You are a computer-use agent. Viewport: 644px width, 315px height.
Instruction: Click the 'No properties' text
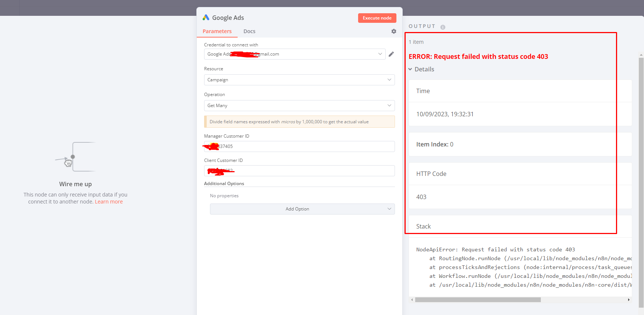tap(224, 196)
